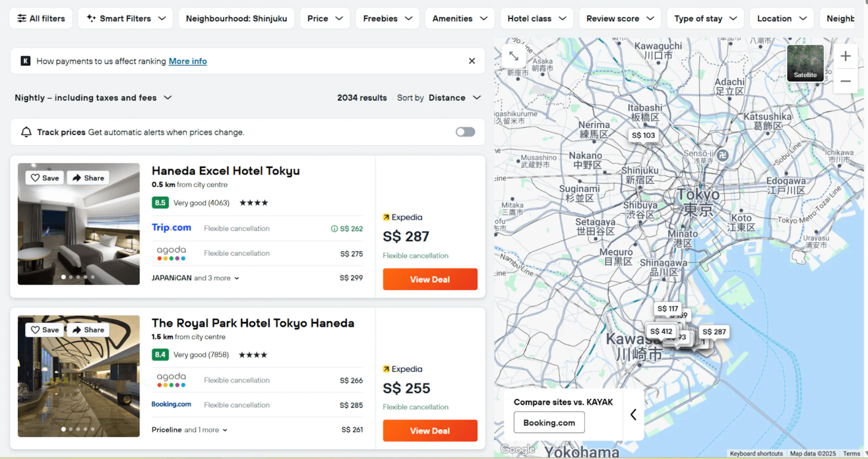Click the S$ 103 map price marker
This screenshot has width=868, height=459.
point(643,136)
